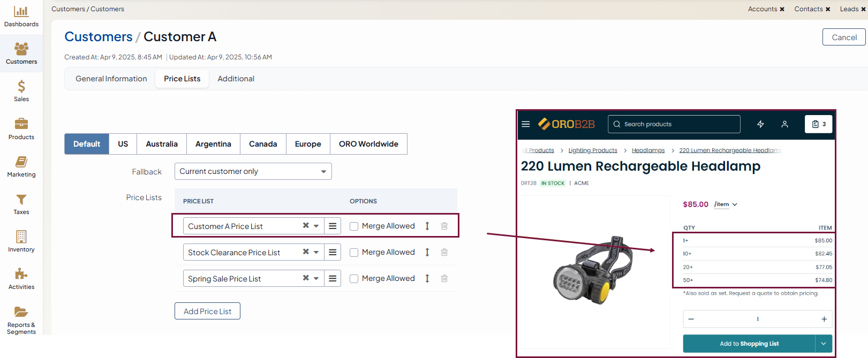
Task: Tick Merge Allowed for Spring Sale Price List
Action: click(354, 279)
